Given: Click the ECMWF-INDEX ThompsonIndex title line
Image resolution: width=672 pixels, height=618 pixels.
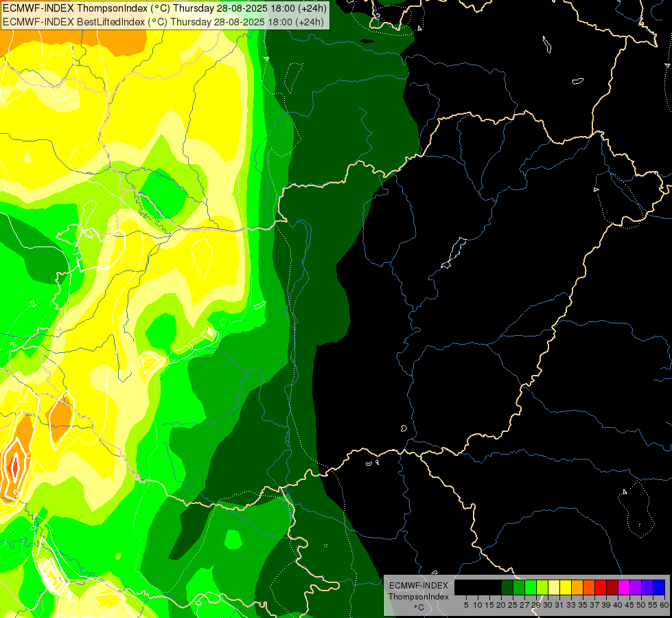Looking at the screenshot, I should 165,8.
